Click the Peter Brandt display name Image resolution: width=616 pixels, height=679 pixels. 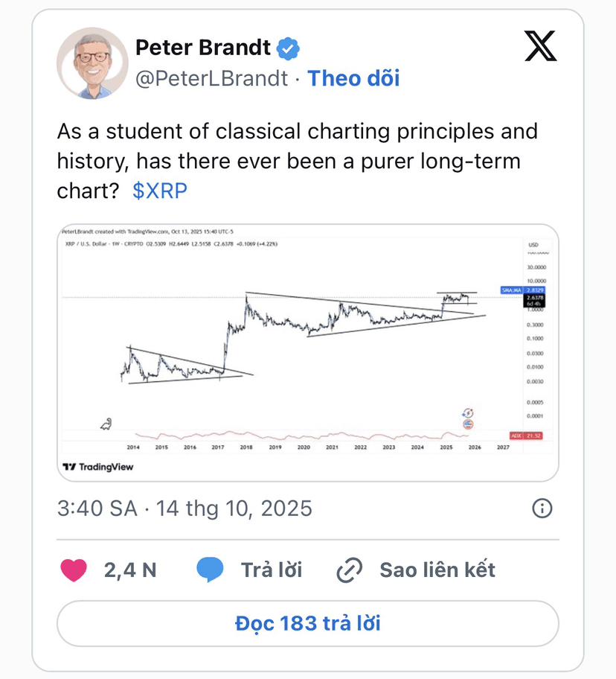coord(203,48)
